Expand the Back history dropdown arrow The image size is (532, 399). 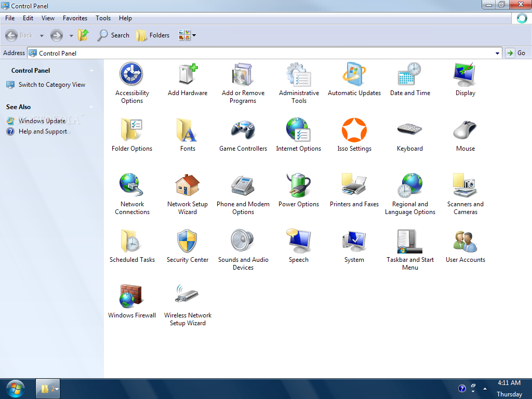(x=42, y=36)
